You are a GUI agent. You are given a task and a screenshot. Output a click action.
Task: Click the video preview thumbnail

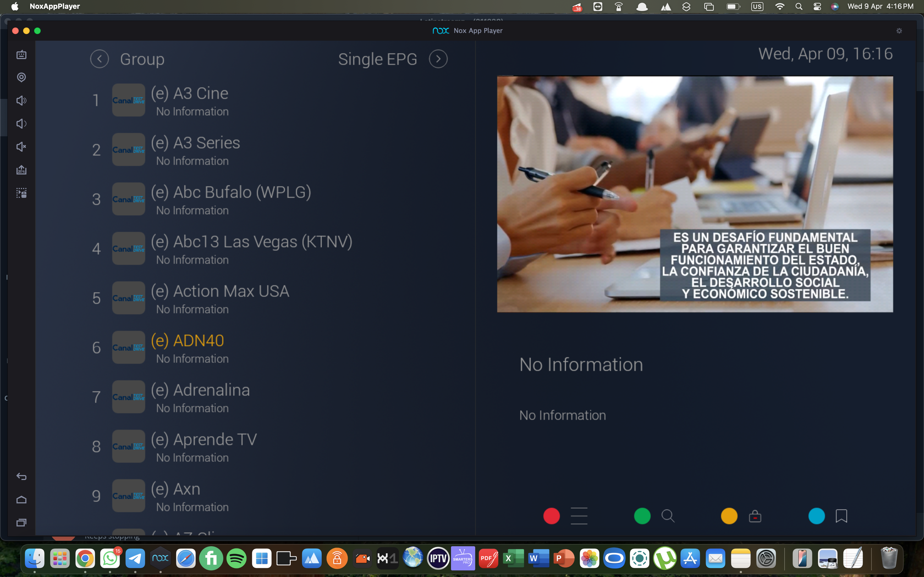click(695, 194)
